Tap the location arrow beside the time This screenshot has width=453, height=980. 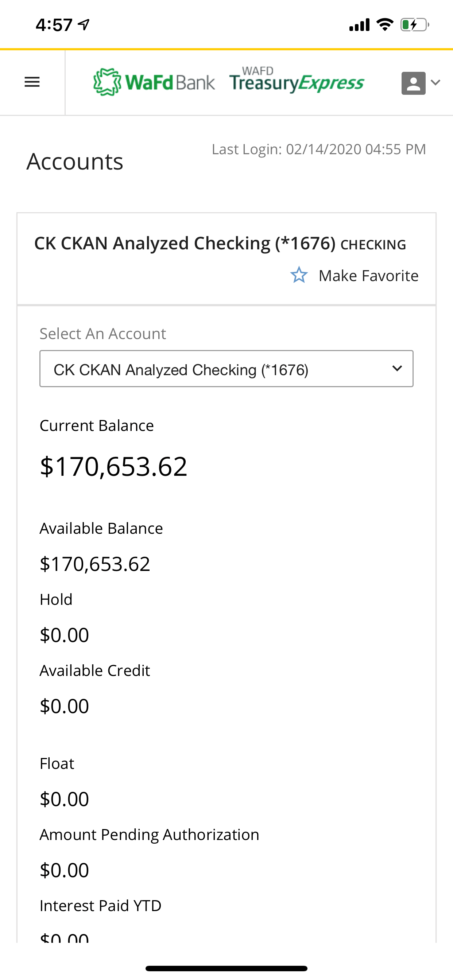tap(84, 25)
